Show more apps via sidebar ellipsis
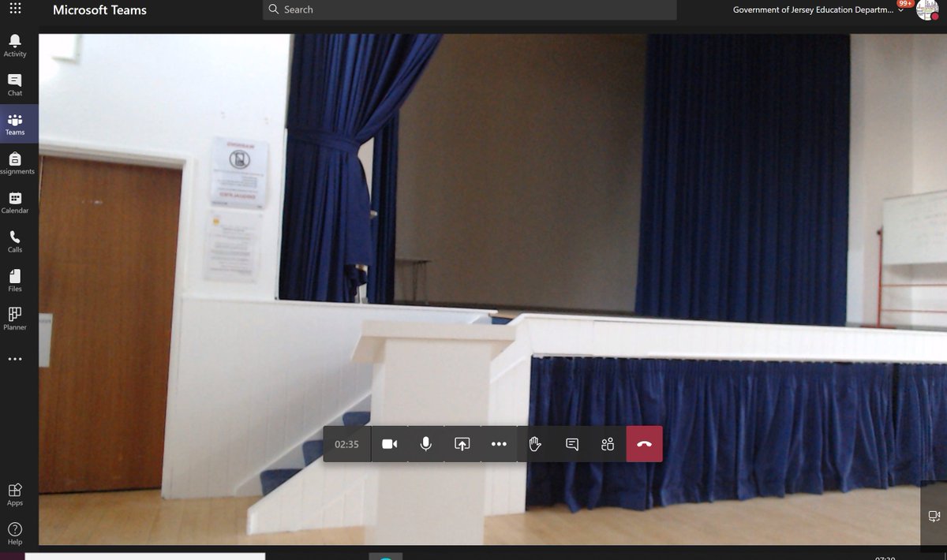Image resolution: width=947 pixels, height=560 pixels. point(15,359)
